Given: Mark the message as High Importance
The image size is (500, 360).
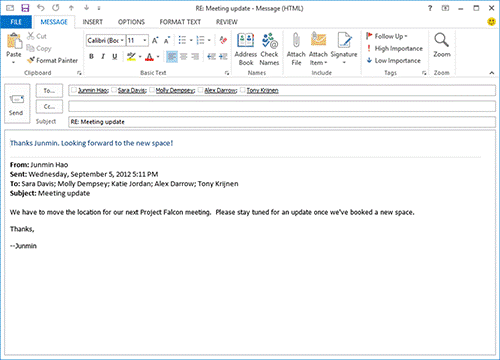Looking at the screenshot, I should coord(394,48).
